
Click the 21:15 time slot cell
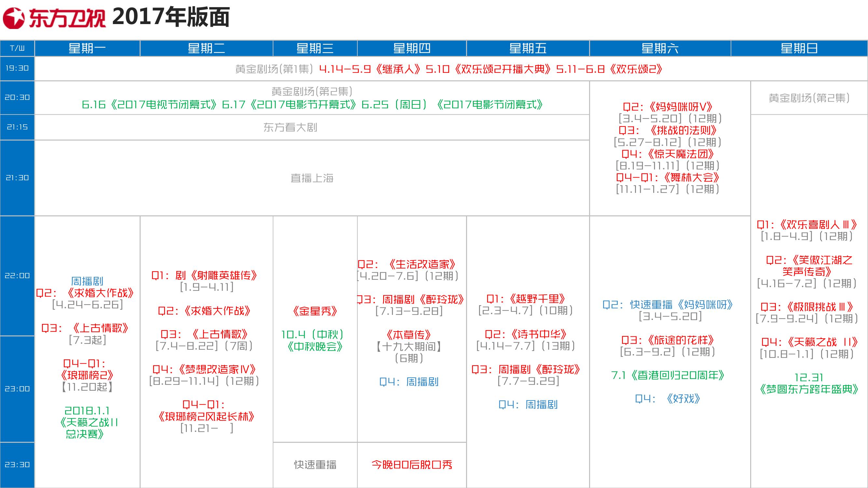click(17, 127)
